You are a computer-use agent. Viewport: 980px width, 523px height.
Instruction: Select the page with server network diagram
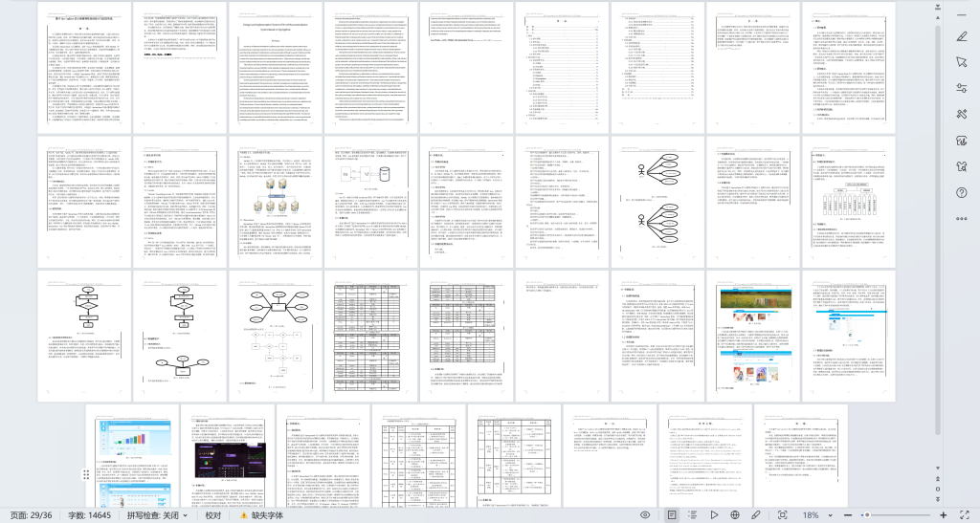click(x=275, y=202)
